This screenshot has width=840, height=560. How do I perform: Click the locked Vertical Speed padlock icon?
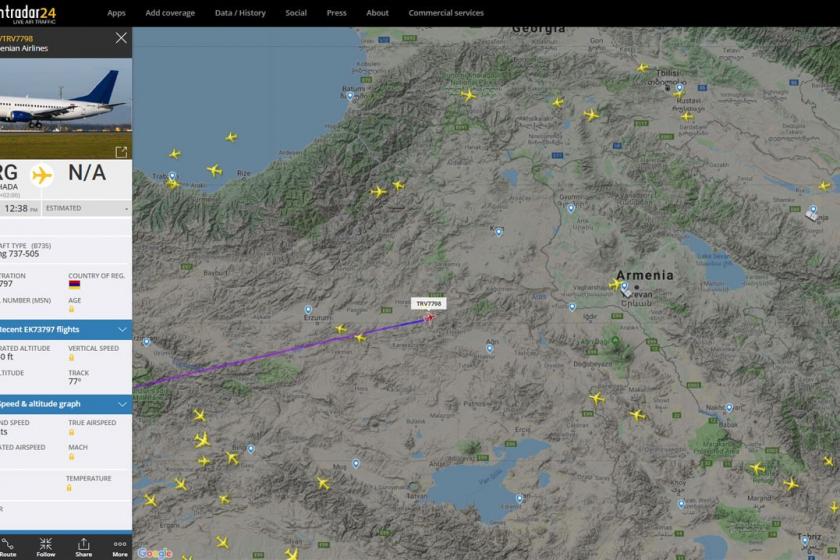coord(71,357)
